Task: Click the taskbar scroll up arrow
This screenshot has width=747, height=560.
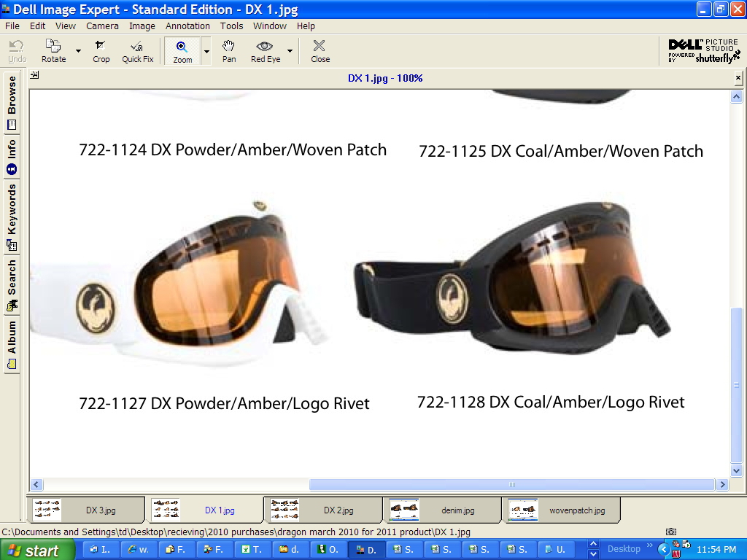Action: click(x=593, y=544)
